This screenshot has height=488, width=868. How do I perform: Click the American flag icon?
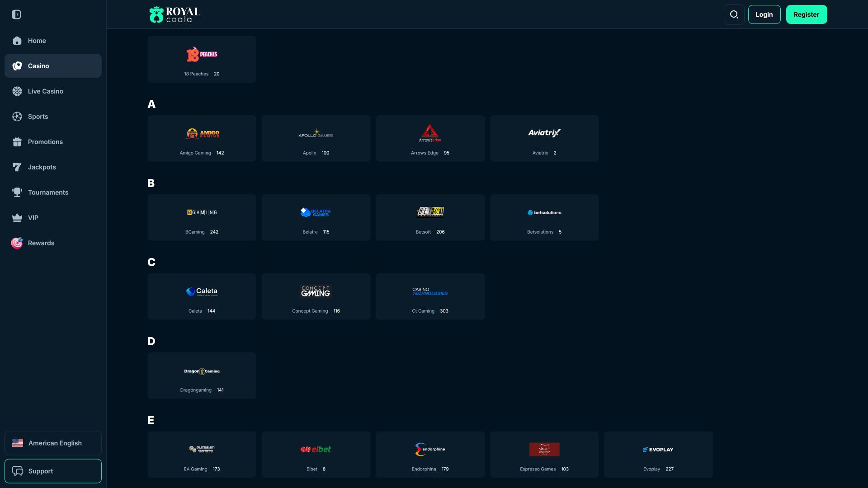(x=18, y=443)
